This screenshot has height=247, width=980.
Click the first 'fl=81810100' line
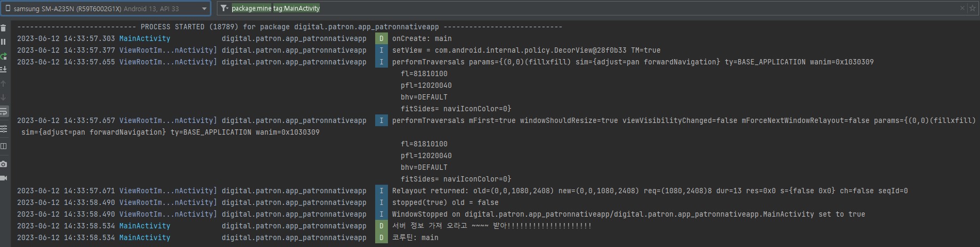pyautogui.click(x=424, y=73)
